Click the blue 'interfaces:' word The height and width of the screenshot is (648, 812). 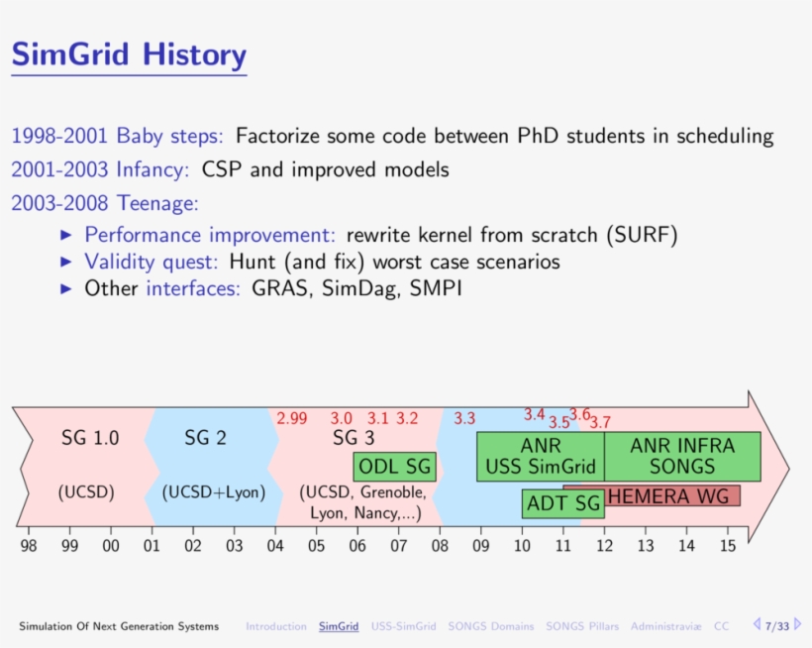193,288
